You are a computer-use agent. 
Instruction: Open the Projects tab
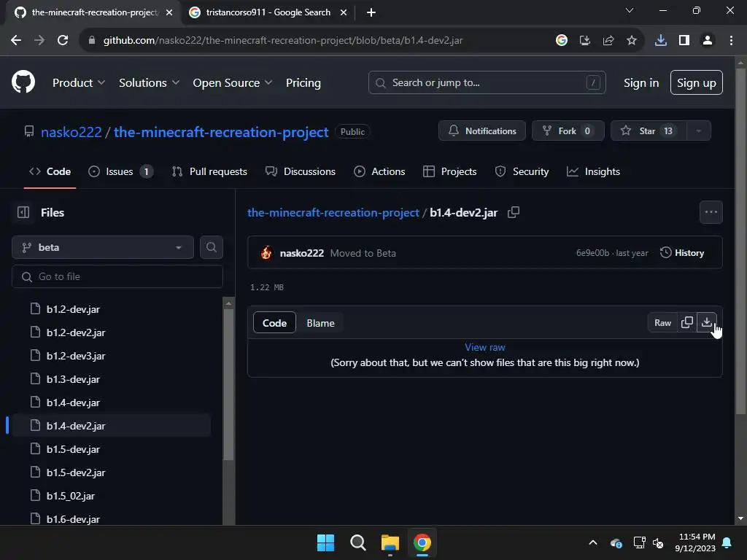(449, 171)
